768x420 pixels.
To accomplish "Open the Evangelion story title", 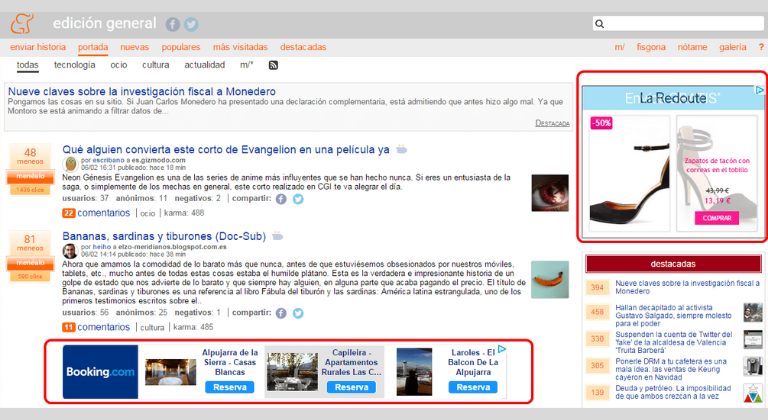I will (x=226, y=149).
